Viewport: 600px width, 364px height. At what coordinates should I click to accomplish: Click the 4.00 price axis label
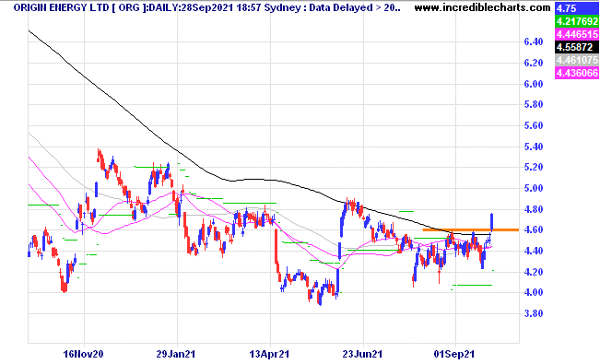click(534, 292)
